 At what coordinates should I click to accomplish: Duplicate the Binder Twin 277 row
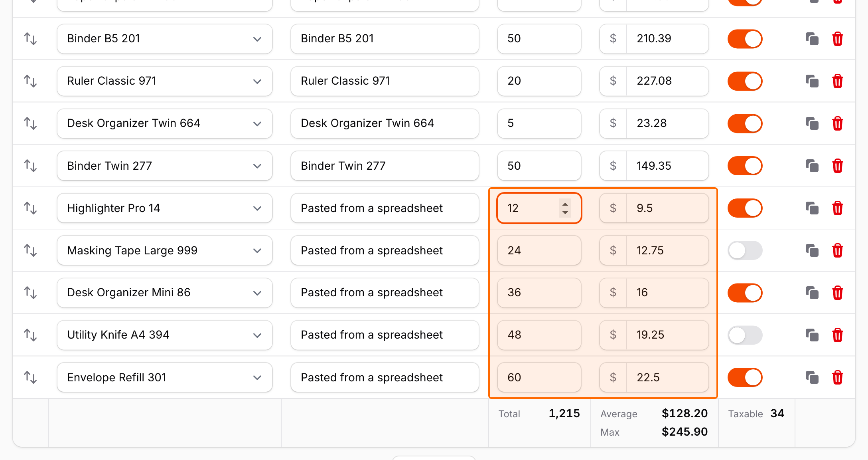(x=812, y=166)
